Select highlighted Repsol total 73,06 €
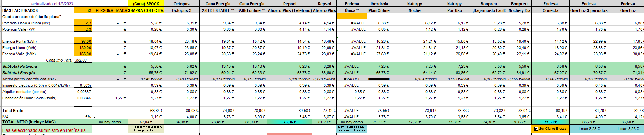 pyautogui.click(x=289, y=122)
